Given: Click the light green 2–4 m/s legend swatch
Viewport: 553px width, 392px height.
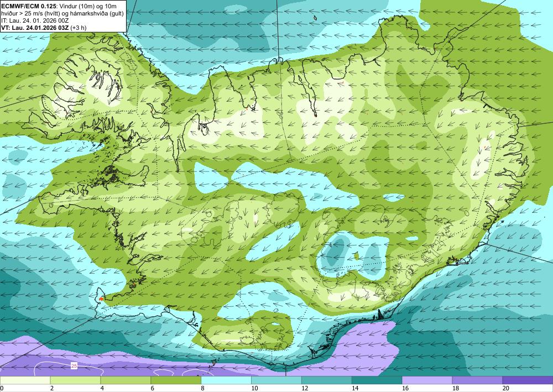Looking at the screenshot, I should click(x=75, y=380).
